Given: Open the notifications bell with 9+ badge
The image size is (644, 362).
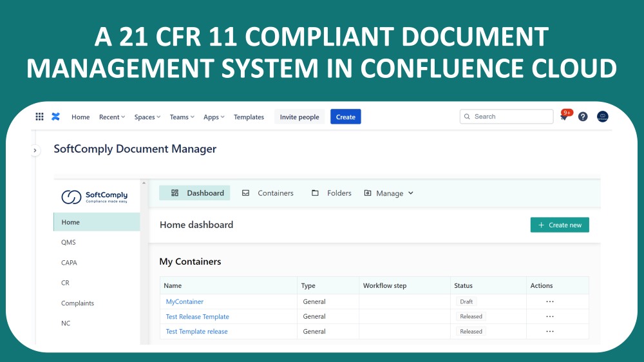Looking at the screenshot, I should coord(565,116).
